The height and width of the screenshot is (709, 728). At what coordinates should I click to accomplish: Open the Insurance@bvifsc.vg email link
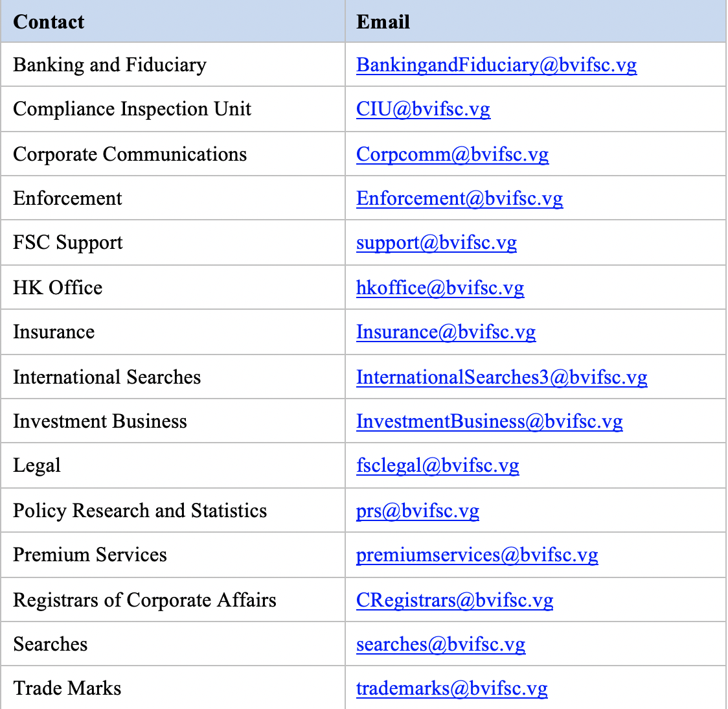pyautogui.click(x=446, y=332)
